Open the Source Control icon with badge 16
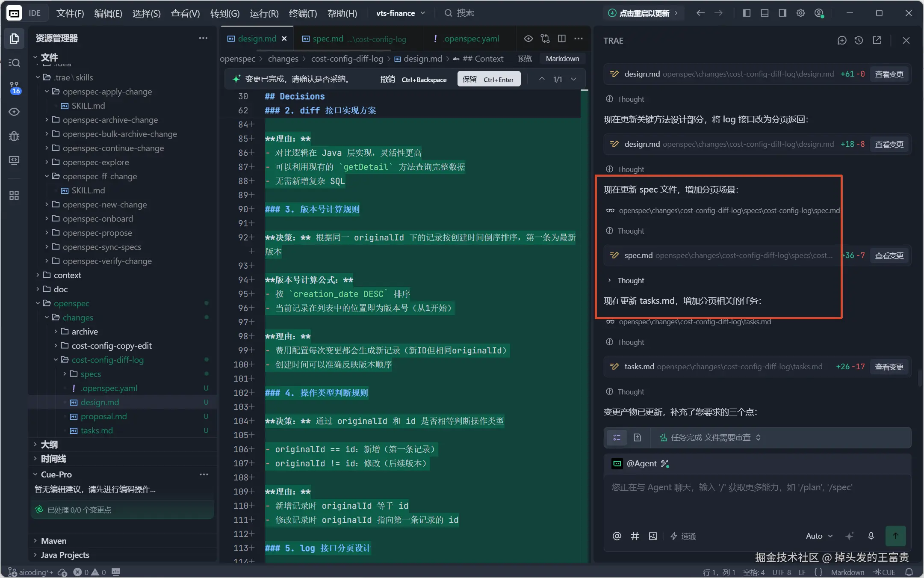 14,87
